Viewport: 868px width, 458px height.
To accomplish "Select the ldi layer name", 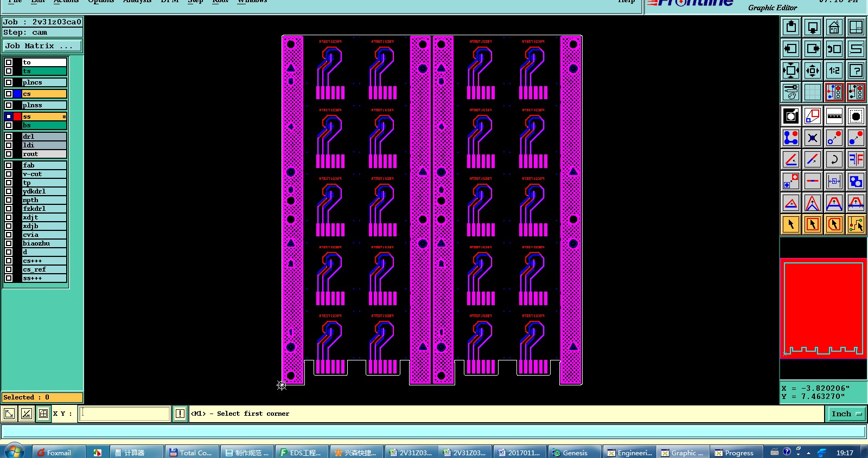I will 44,145.
